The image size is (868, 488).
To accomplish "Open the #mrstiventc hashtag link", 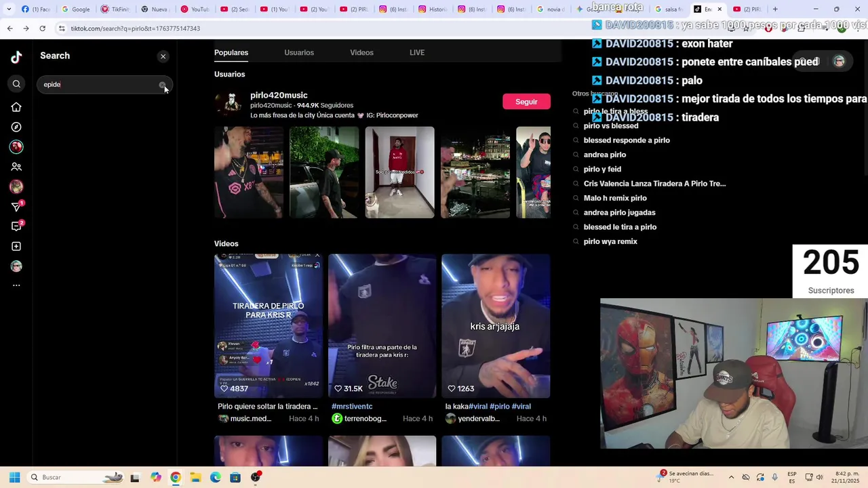I will pyautogui.click(x=352, y=407).
